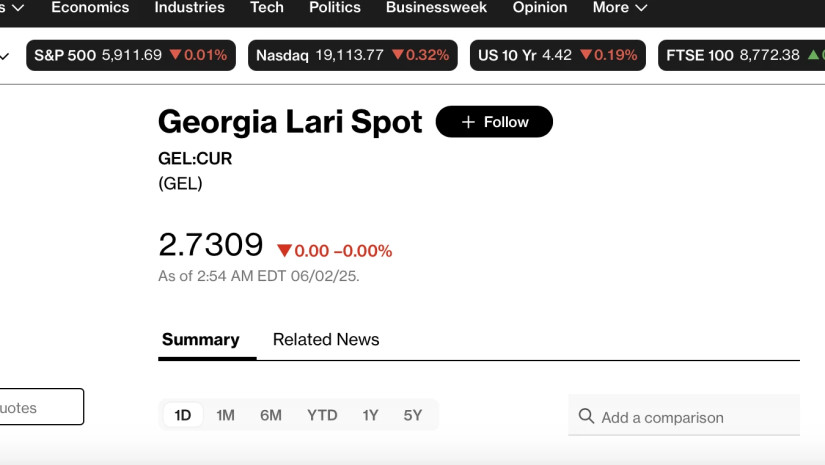Switch chart range to YTD
825x465 pixels.
[322, 415]
